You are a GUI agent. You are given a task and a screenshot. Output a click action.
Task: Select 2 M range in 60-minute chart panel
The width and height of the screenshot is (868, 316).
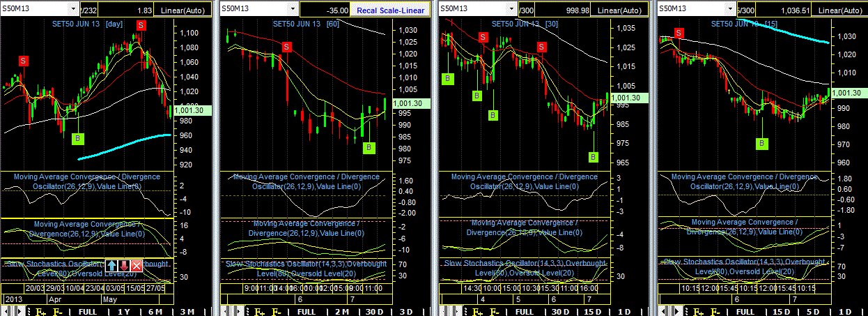point(343,311)
